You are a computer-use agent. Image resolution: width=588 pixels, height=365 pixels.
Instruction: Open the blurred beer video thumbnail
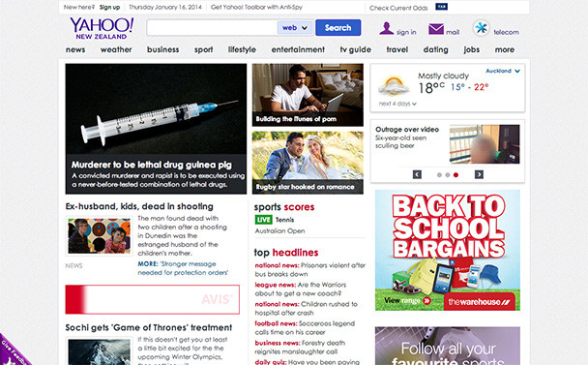(485, 144)
